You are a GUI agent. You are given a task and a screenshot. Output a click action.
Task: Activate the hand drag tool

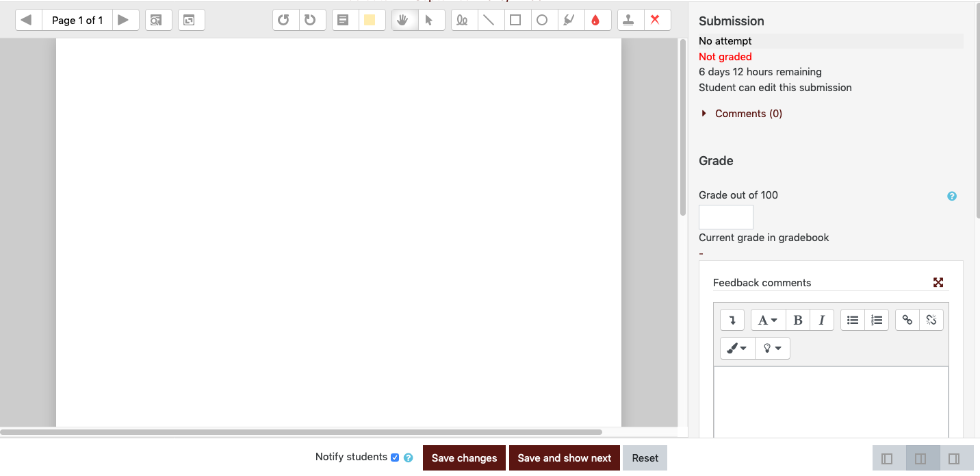(403, 20)
